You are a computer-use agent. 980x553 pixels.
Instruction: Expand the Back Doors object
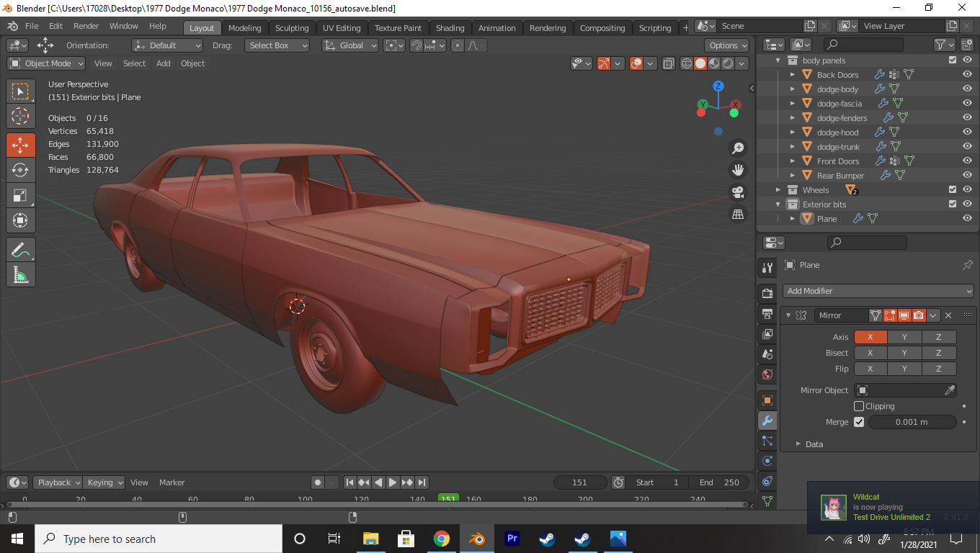pyautogui.click(x=793, y=75)
